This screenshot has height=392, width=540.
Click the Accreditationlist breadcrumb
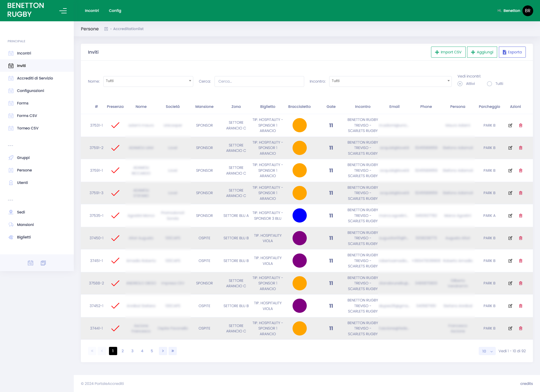[x=128, y=29]
